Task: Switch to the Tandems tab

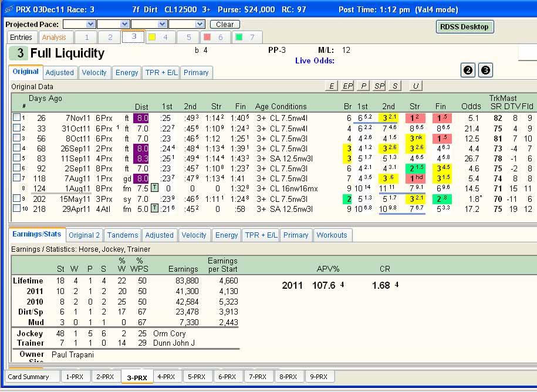Action: (x=123, y=235)
